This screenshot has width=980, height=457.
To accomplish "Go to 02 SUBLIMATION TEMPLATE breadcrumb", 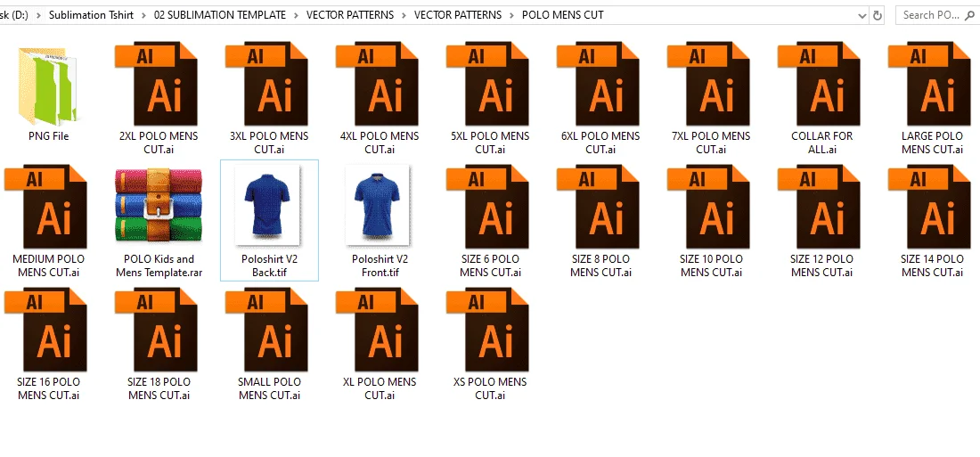I will [x=220, y=15].
